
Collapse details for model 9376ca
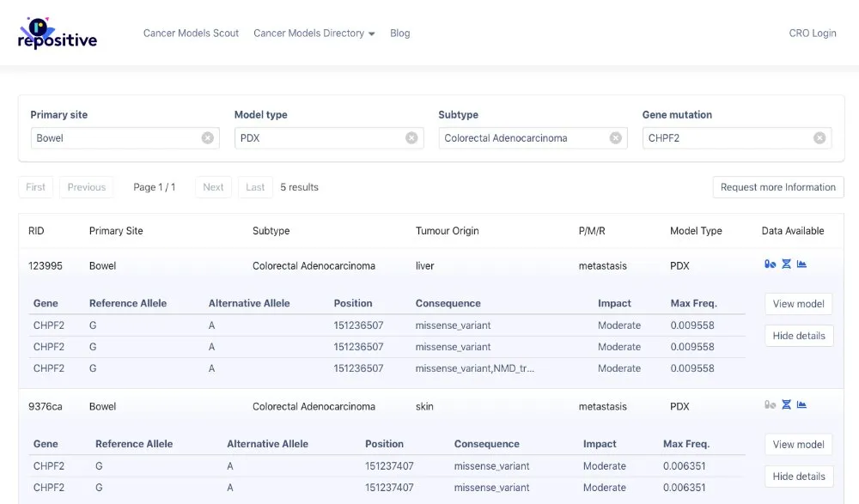coord(798,476)
